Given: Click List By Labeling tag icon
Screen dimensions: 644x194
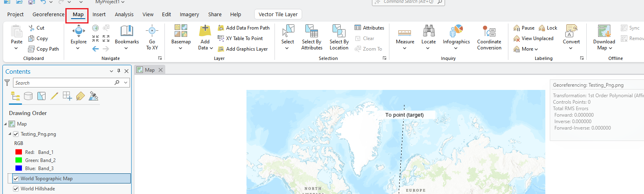Looking at the screenshot, I should pyautogui.click(x=80, y=96).
